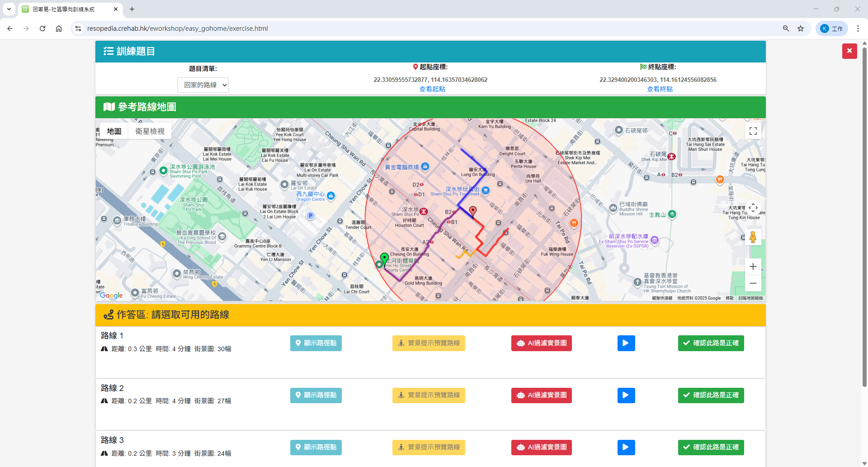The height and width of the screenshot is (467, 868).
Task: Switch map to 衛星檢視 satellite view
Action: click(x=150, y=131)
